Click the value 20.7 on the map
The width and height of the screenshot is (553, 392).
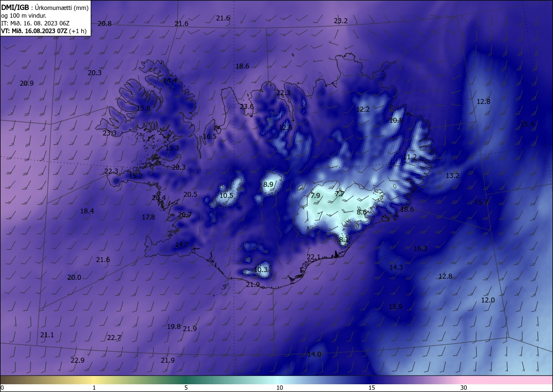[185, 215]
